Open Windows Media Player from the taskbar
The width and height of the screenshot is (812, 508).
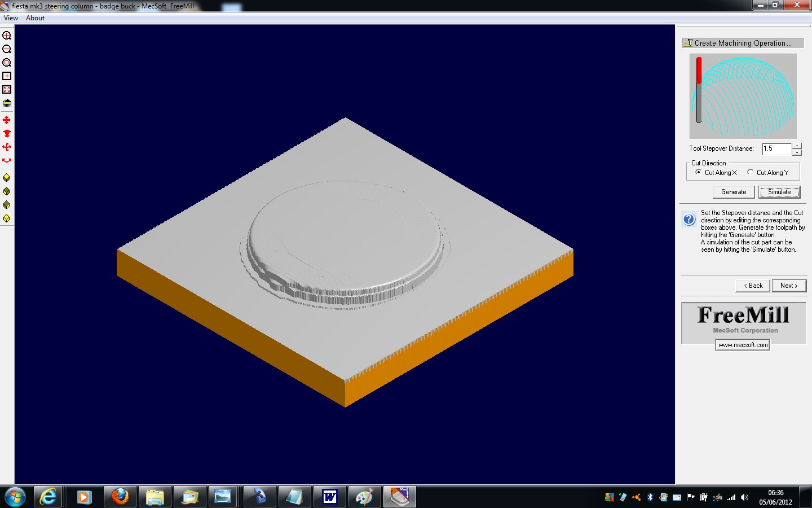click(84, 497)
